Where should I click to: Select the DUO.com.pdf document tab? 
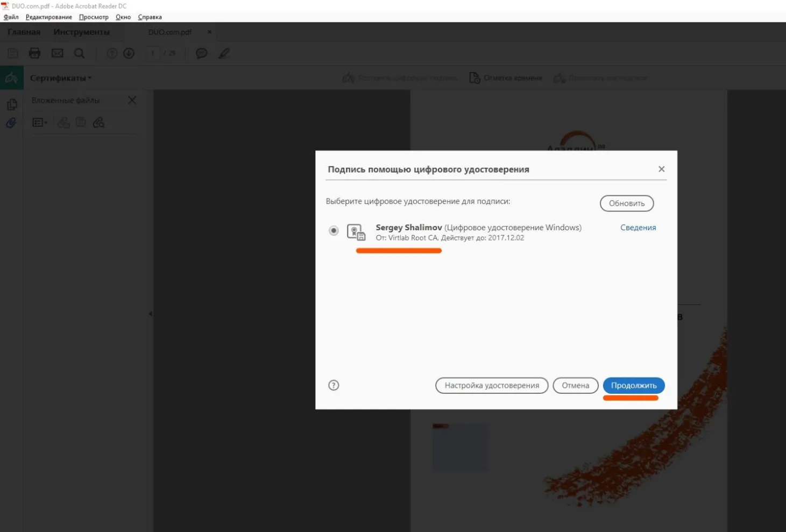click(x=170, y=32)
